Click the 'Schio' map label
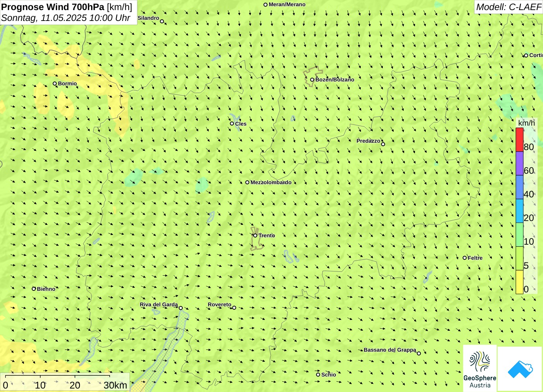Image resolution: width=543 pixels, height=392 pixels. 329,375
